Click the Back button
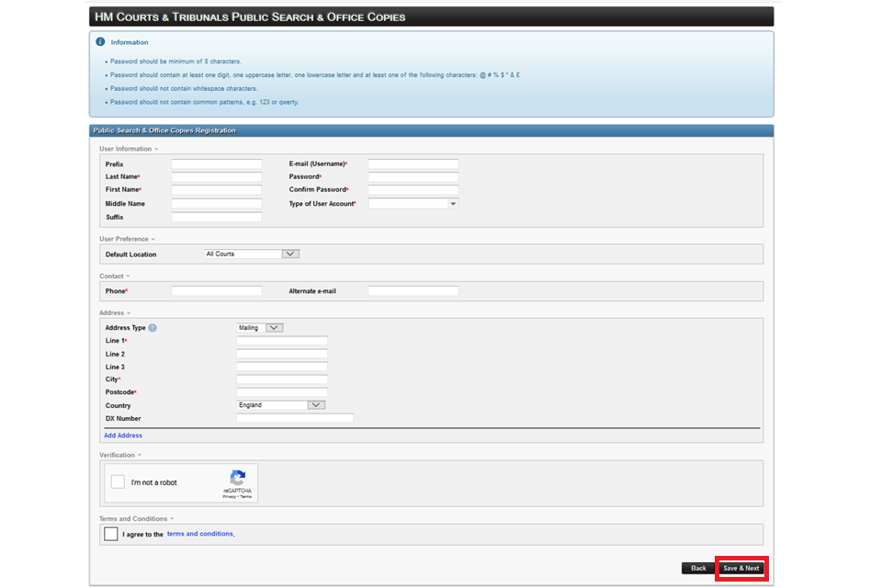Viewport: 882px width, 588px height. coord(698,568)
